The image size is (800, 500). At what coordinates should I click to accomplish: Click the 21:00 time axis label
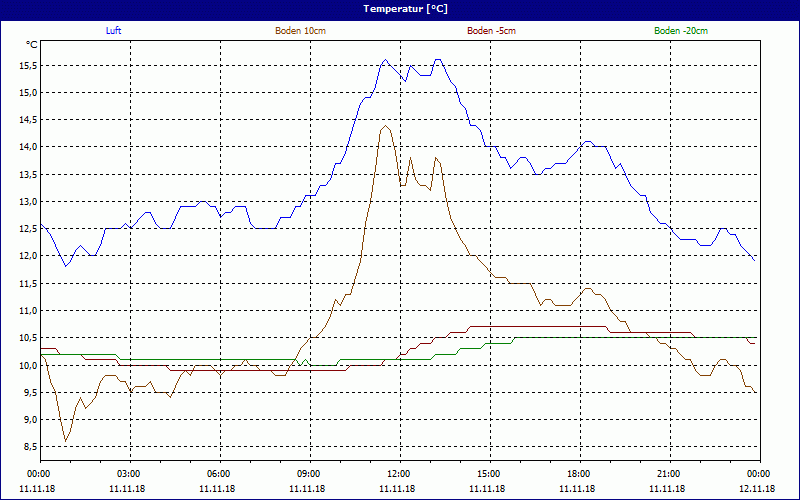pyautogui.click(x=668, y=474)
